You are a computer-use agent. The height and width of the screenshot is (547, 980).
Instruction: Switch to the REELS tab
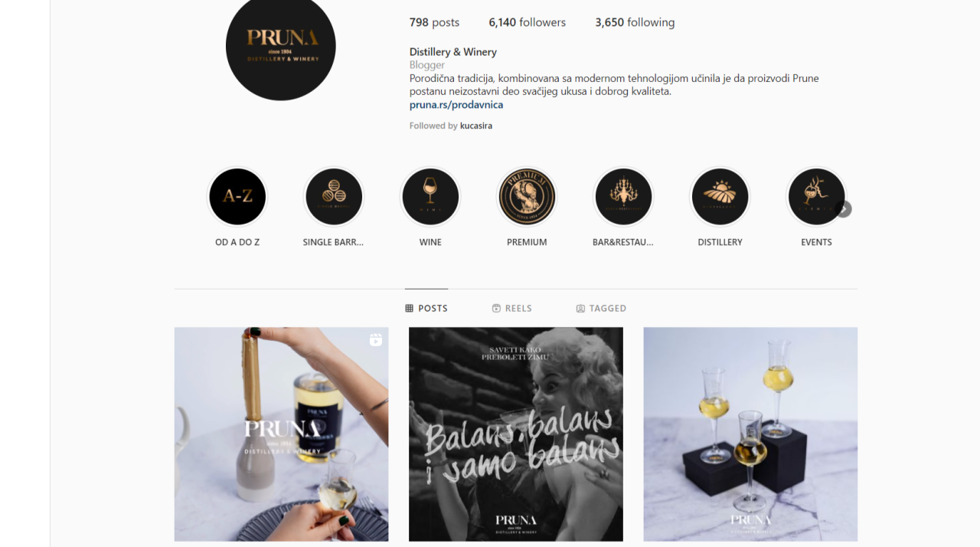(x=512, y=308)
